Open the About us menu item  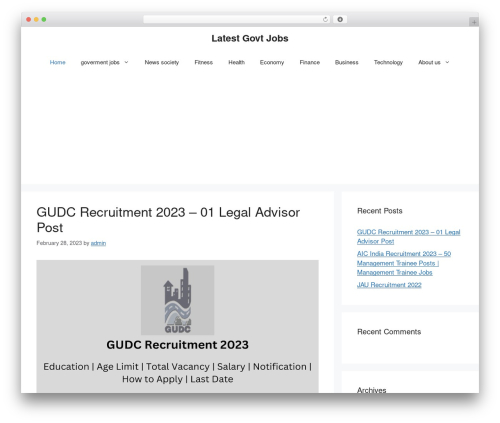(429, 62)
